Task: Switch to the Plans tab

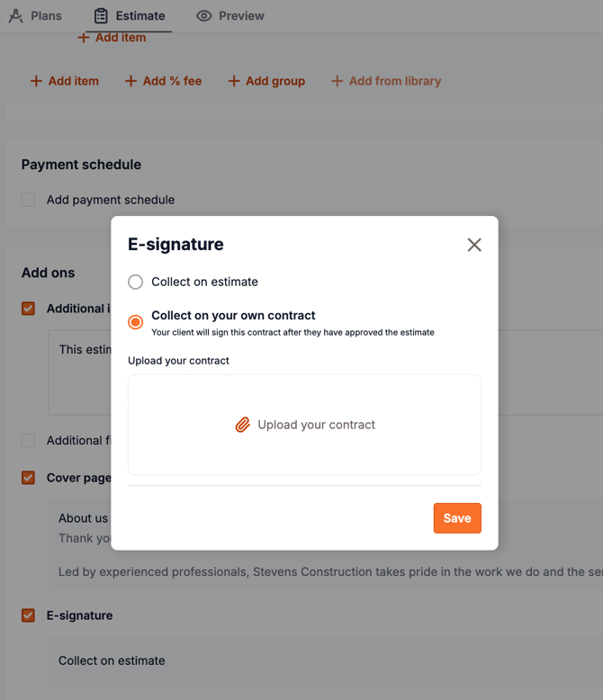Action: [x=46, y=15]
